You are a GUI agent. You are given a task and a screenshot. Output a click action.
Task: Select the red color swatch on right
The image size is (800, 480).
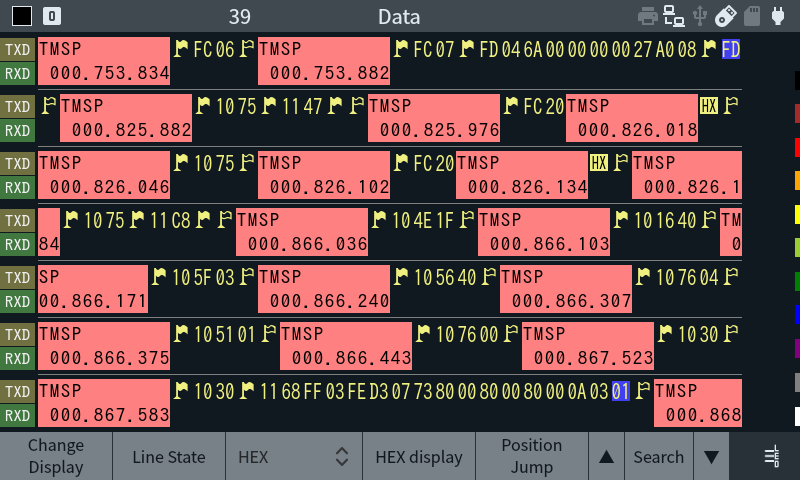tap(797, 147)
